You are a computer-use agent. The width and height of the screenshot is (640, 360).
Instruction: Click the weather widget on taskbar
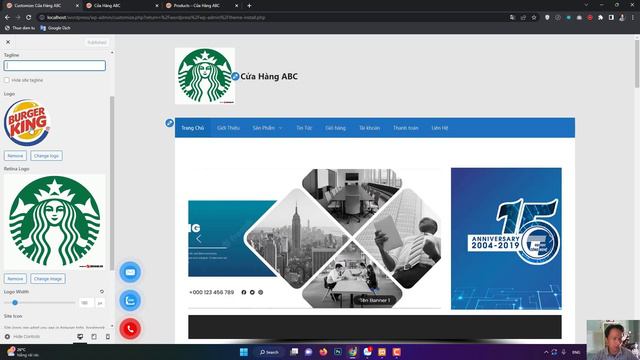pos(22,352)
